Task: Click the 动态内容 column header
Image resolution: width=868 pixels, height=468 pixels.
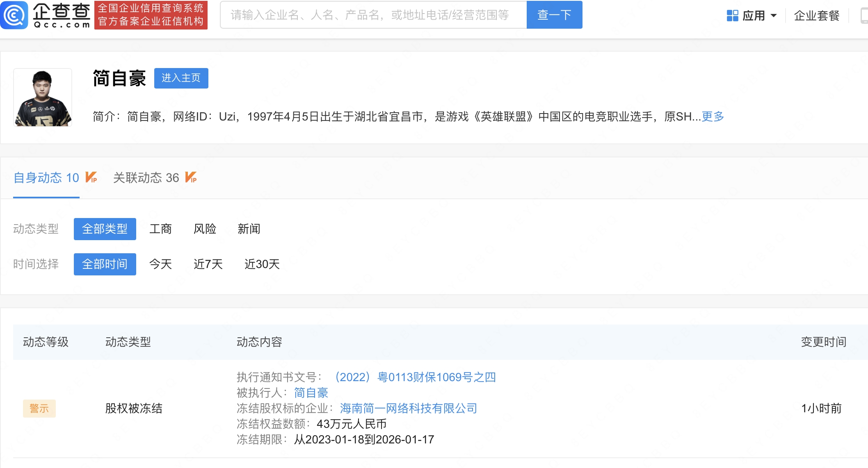Action: click(259, 342)
